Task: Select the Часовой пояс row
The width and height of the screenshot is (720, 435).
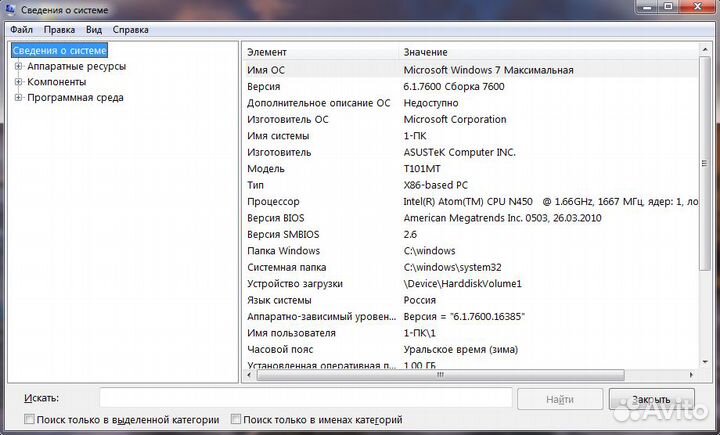Action: (x=471, y=350)
